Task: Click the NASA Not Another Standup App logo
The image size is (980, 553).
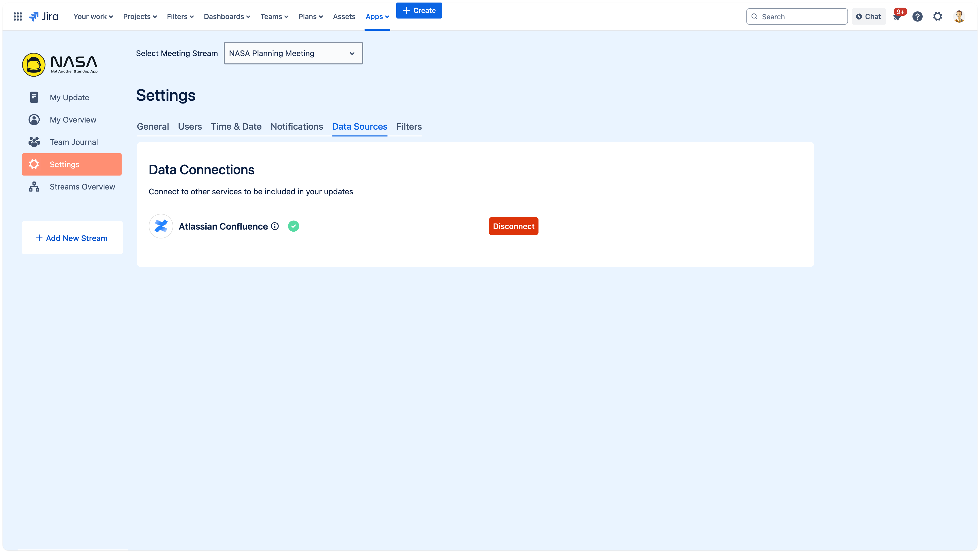Action: coord(60,64)
